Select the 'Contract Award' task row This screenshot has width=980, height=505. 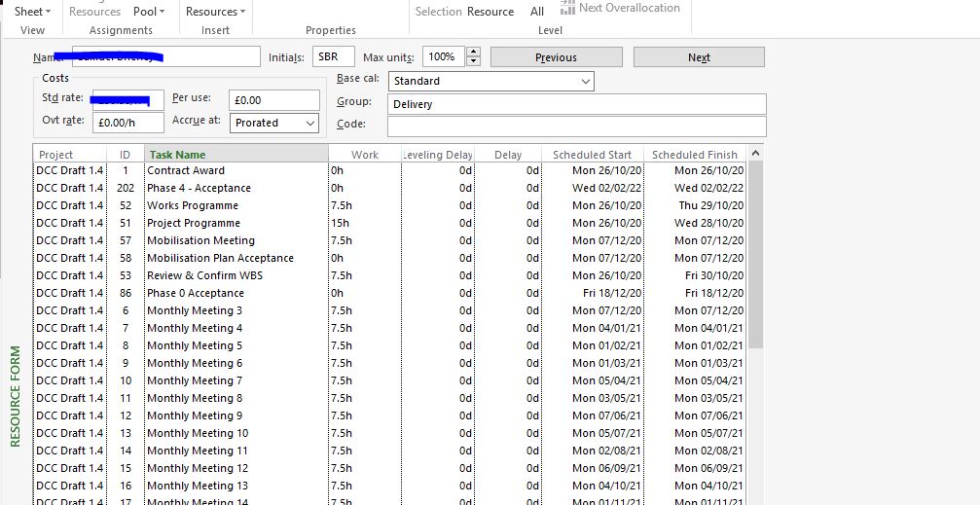389,170
